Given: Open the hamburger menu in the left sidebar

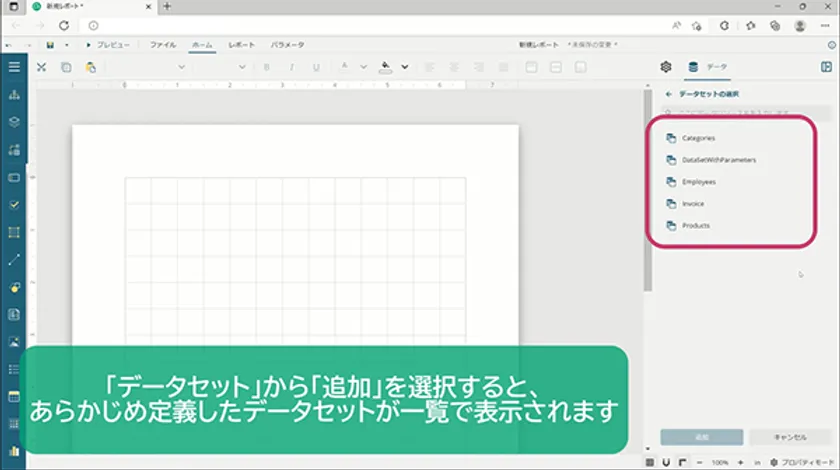Looking at the screenshot, I should click(x=14, y=67).
